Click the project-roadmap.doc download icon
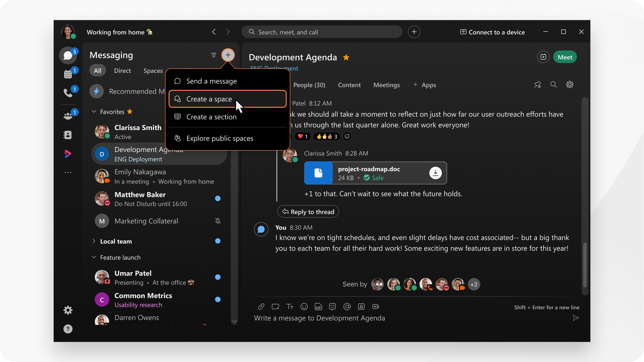 (x=435, y=172)
